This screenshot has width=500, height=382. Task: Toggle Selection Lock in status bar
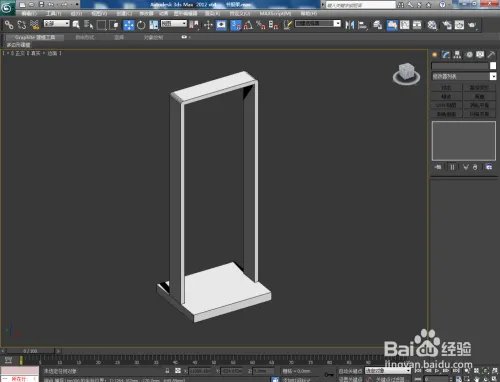click(x=167, y=371)
